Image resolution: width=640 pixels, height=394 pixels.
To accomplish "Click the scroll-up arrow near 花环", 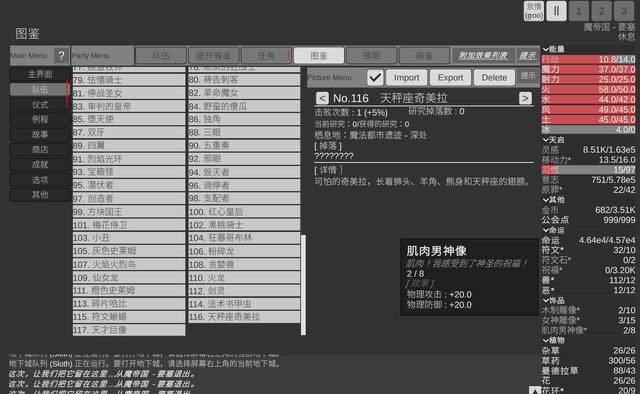I will (535, 390).
